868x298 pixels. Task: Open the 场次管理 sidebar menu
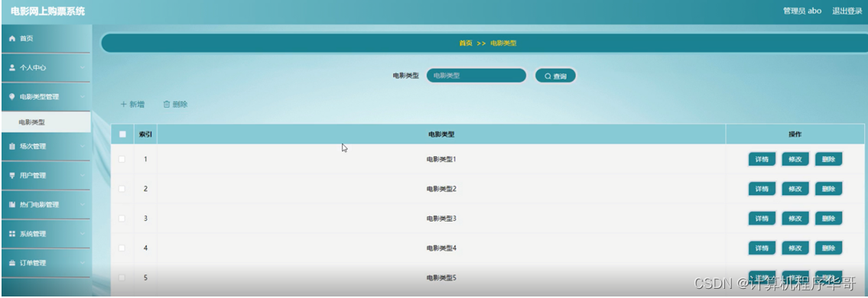tap(45, 147)
